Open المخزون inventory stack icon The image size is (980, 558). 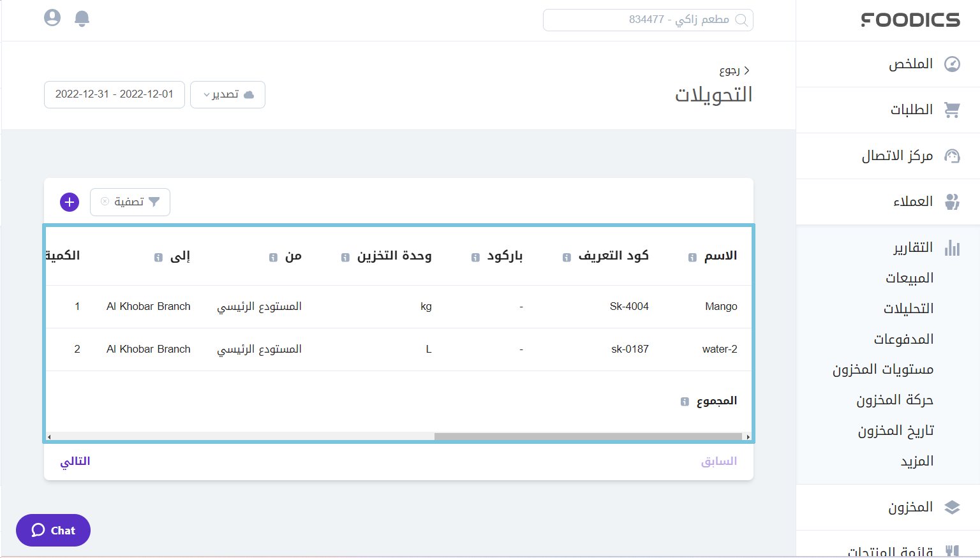pyautogui.click(x=953, y=507)
